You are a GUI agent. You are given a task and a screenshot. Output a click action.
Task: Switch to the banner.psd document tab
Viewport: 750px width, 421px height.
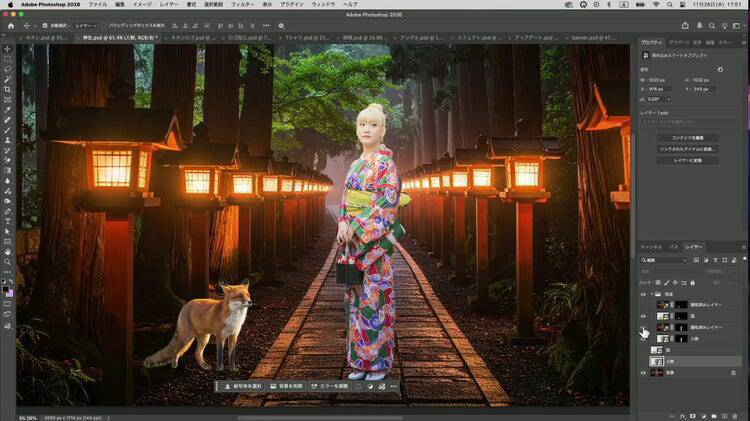(593, 37)
